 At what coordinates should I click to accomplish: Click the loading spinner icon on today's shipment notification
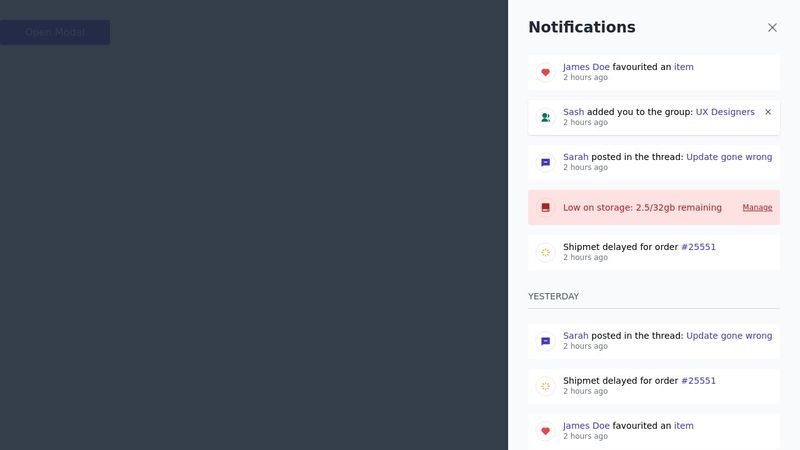pyautogui.click(x=545, y=252)
